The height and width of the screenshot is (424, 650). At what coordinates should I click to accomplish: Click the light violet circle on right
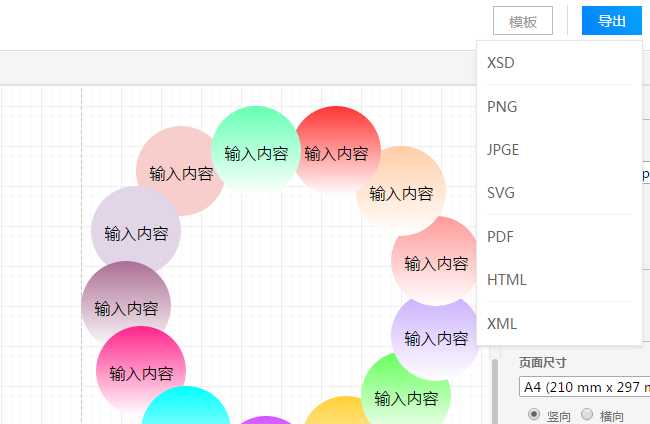pyautogui.click(x=435, y=338)
